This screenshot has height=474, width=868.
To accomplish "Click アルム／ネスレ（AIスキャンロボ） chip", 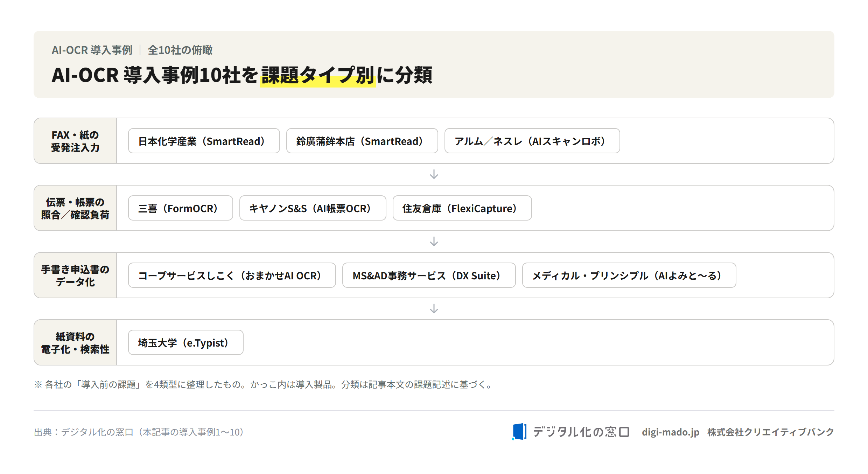I will point(532,141).
